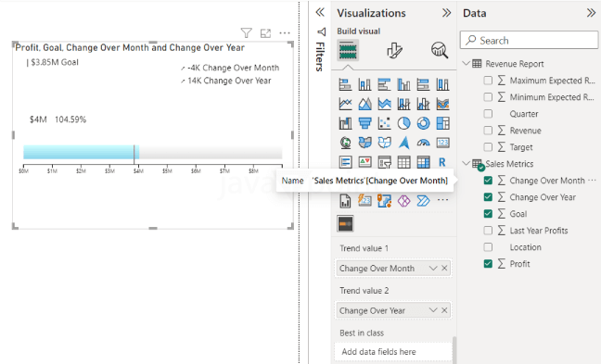Check the Revenue field checkbox
This screenshot has width=601, height=364.
pyautogui.click(x=488, y=131)
